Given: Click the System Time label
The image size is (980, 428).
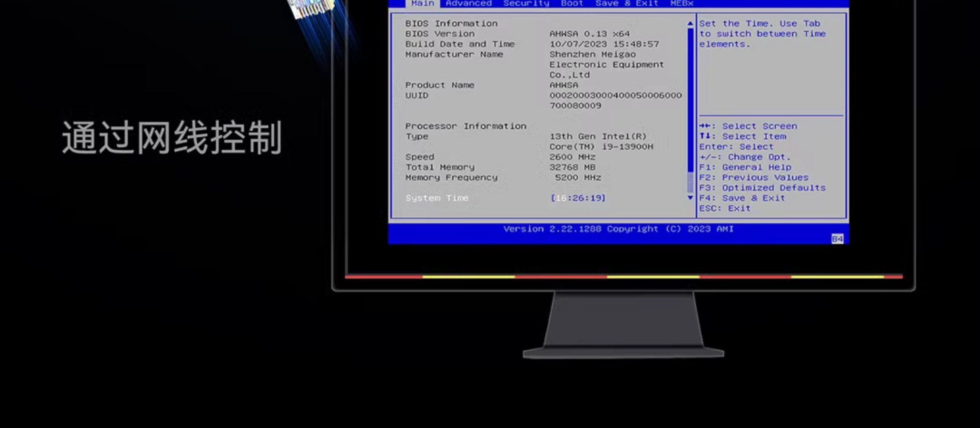Looking at the screenshot, I should [x=437, y=198].
